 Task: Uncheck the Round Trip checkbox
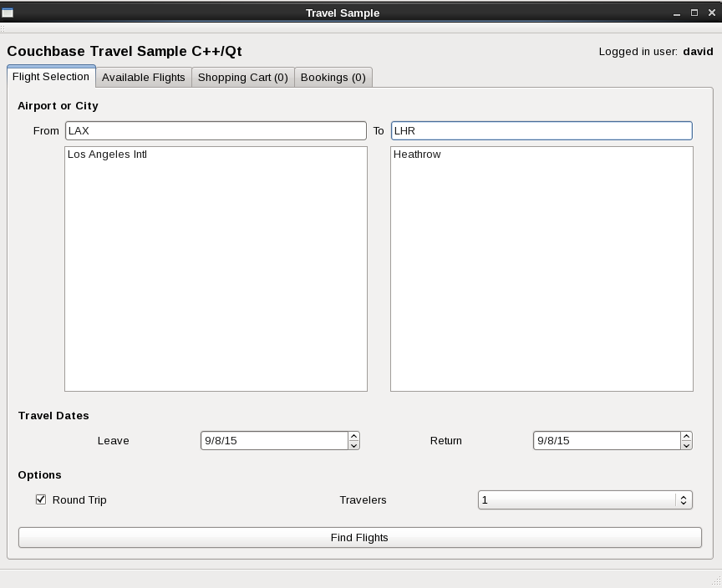point(41,499)
